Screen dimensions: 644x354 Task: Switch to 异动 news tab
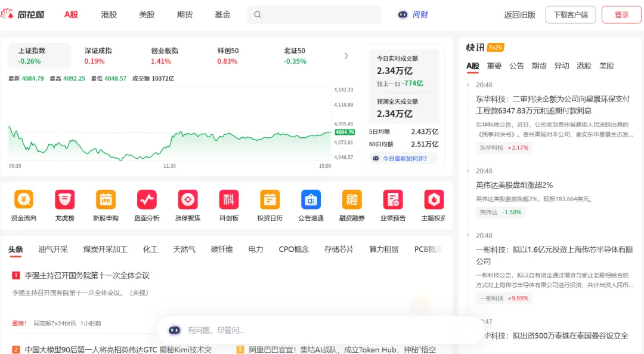tap(562, 66)
